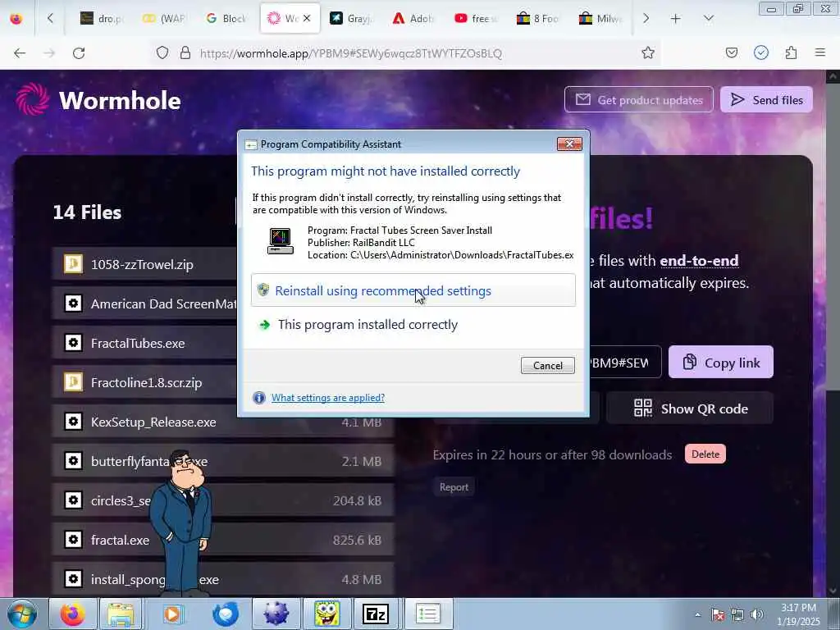The image size is (840, 630).
Task: Open 7-Zip from the taskbar
Action: (376, 614)
